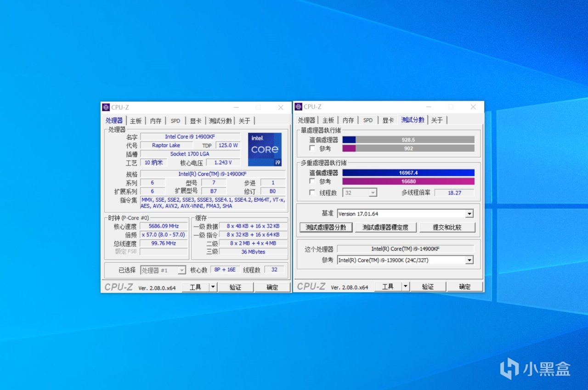The image size is (588, 390).
Task: Click the TDP value 125.0 W
Action: tap(228, 146)
